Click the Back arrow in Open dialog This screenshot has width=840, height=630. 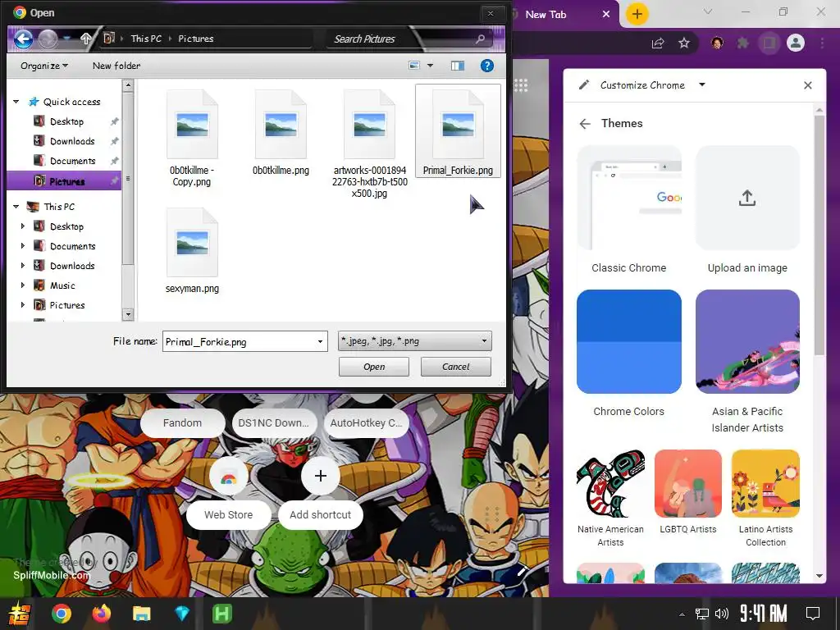coord(23,39)
